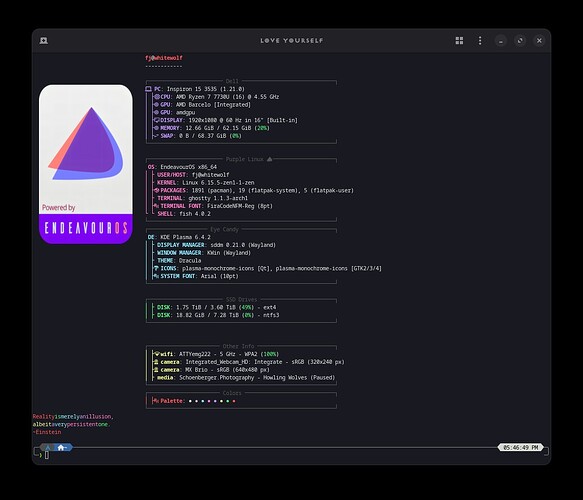Click the Palette label
This screenshot has height=500, width=583.
tap(171, 401)
